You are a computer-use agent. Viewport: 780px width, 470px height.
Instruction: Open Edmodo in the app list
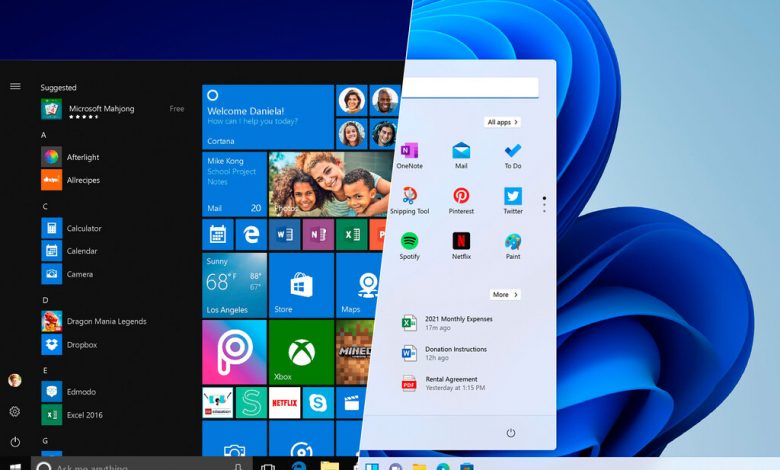tap(69, 391)
